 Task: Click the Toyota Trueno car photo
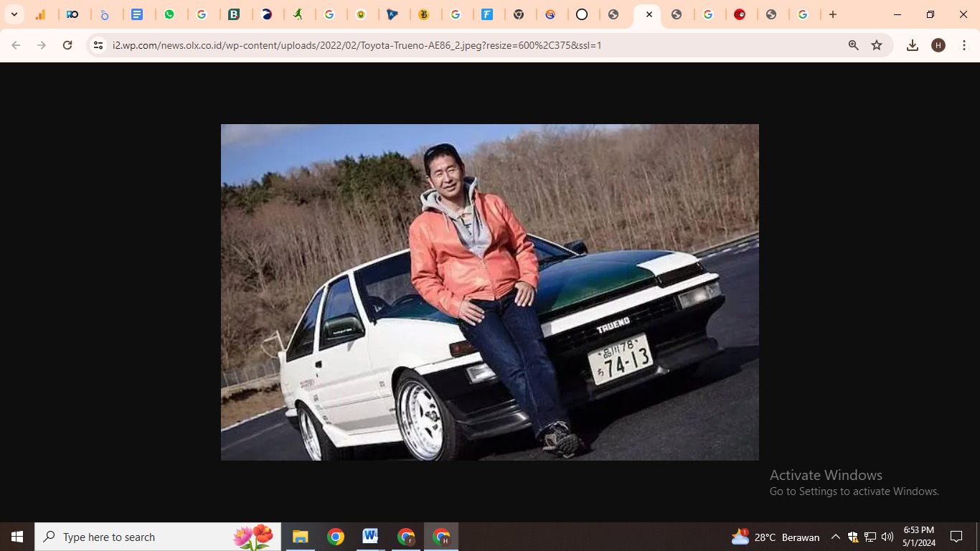tap(489, 292)
